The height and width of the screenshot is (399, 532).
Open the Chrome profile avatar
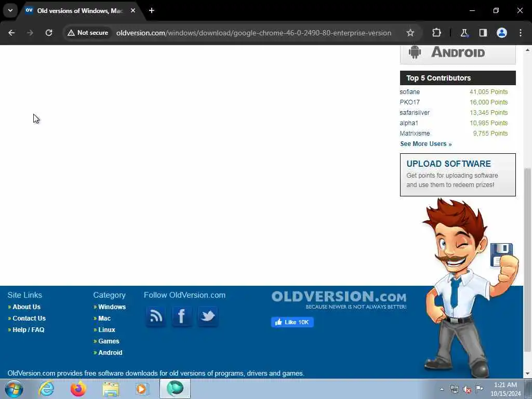(x=502, y=33)
